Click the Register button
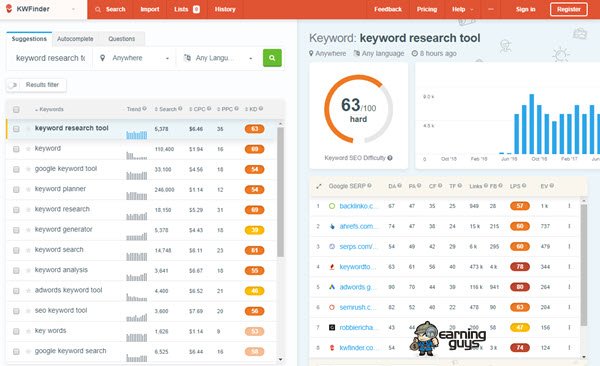The image size is (600, 366). [569, 9]
